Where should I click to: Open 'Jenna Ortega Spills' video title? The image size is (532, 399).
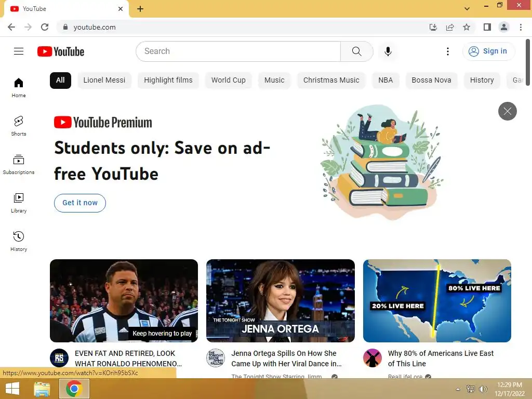point(286,358)
